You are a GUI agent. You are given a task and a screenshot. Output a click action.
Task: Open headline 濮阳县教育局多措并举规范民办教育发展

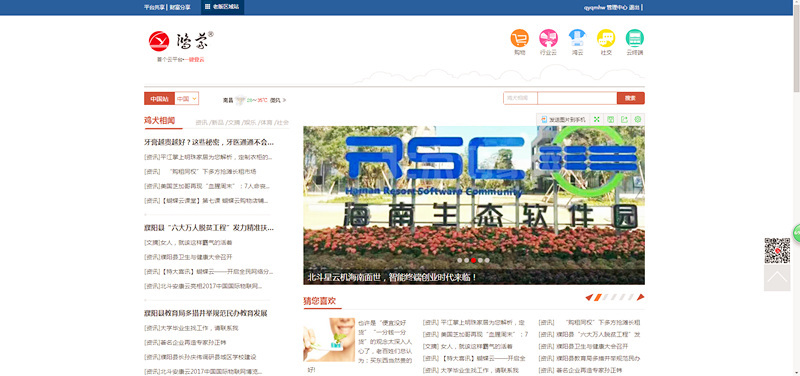pyautogui.click(x=206, y=313)
